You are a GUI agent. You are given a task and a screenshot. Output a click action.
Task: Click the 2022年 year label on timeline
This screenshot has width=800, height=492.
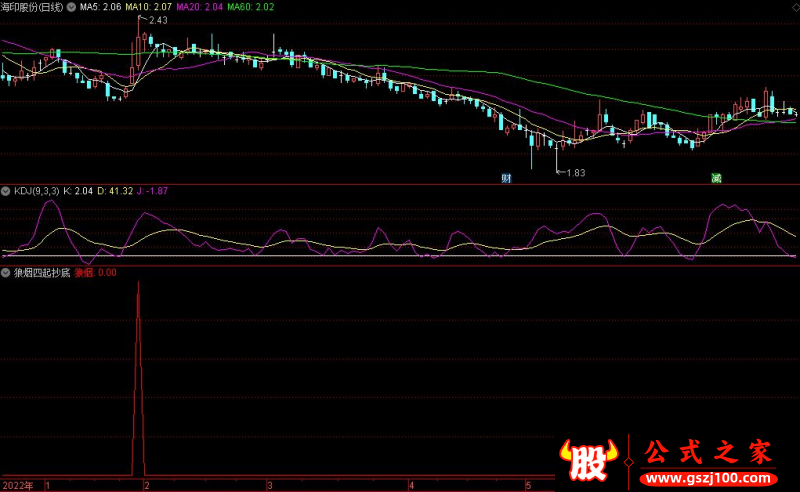click(x=16, y=485)
